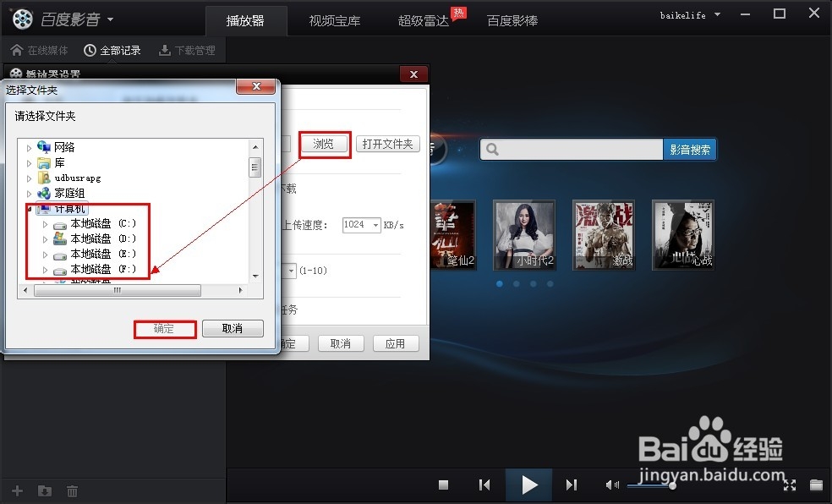Click the 浏览 browse button
This screenshot has width=832, height=504.
[324, 144]
